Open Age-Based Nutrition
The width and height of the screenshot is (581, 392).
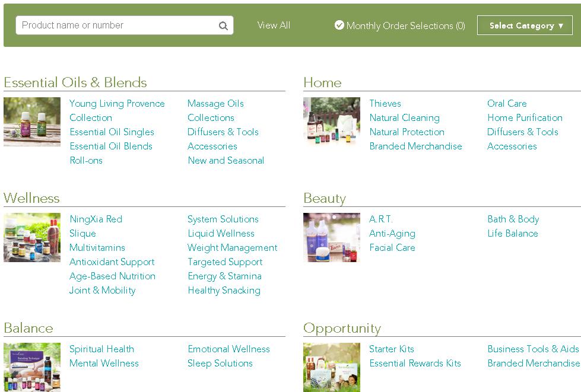click(112, 276)
